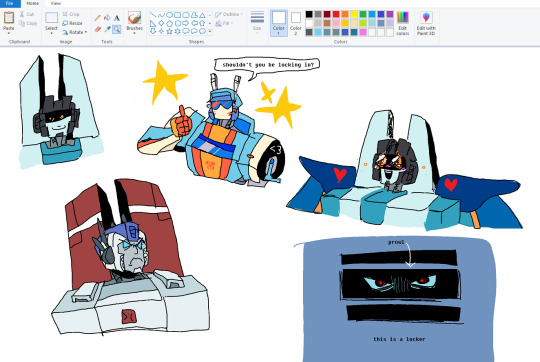540x362 pixels.
Task: Choose the five-point star shape
Action: coord(169,31)
